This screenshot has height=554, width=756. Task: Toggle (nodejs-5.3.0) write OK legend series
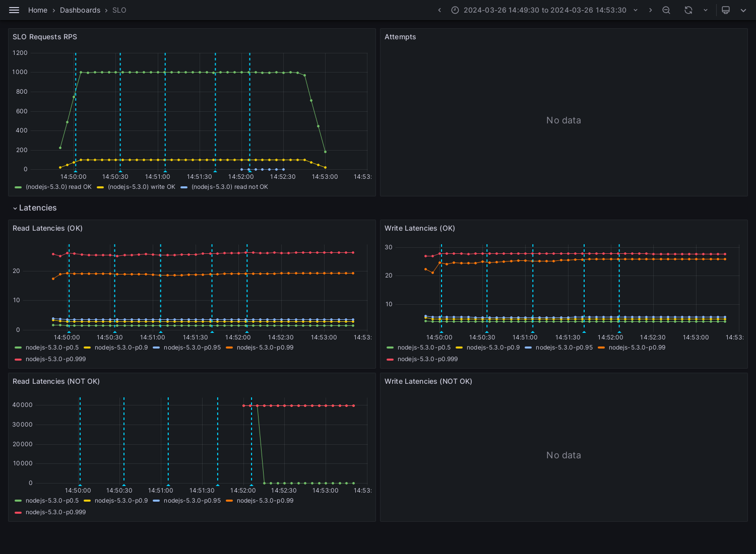142,187
